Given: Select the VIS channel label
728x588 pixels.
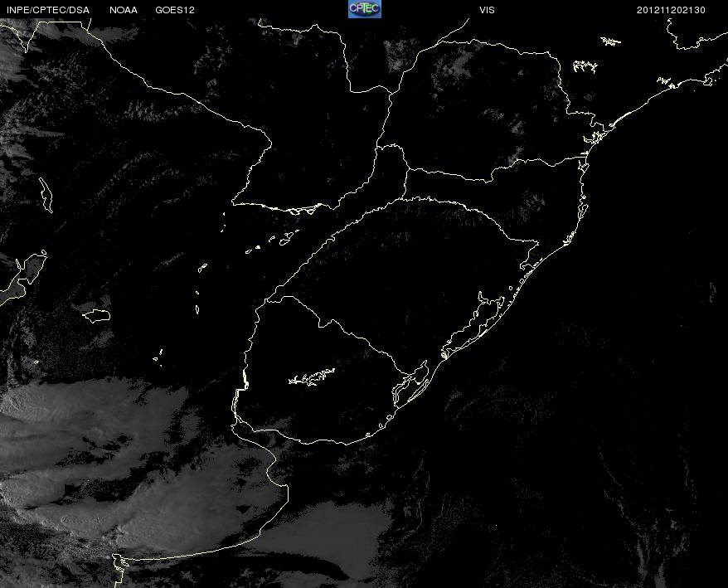Looking at the screenshot, I should (x=487, y=10).
